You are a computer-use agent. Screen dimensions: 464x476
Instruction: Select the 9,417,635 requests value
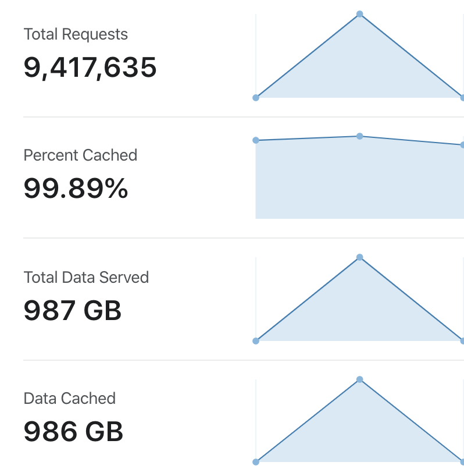(90, 68)
